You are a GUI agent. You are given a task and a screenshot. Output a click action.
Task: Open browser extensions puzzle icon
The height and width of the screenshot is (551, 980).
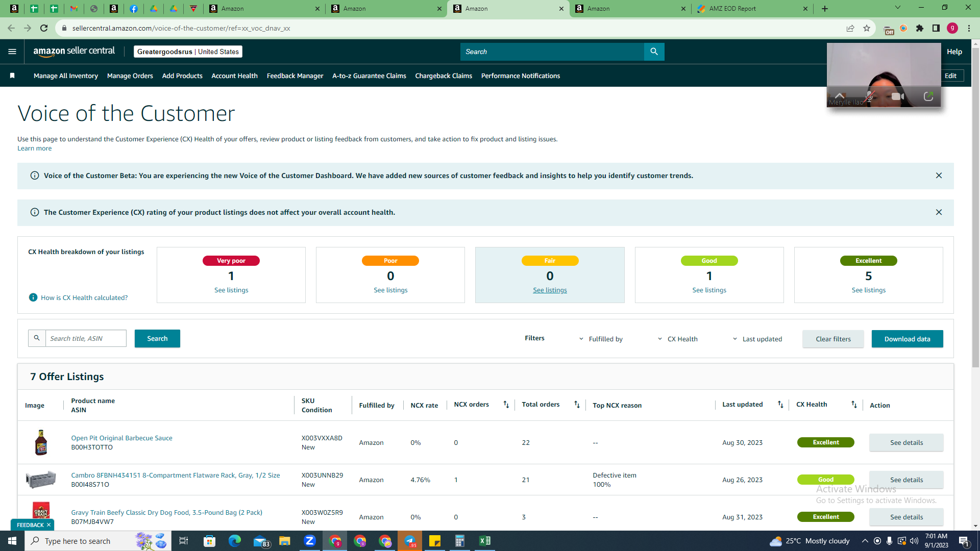[920, 28]
